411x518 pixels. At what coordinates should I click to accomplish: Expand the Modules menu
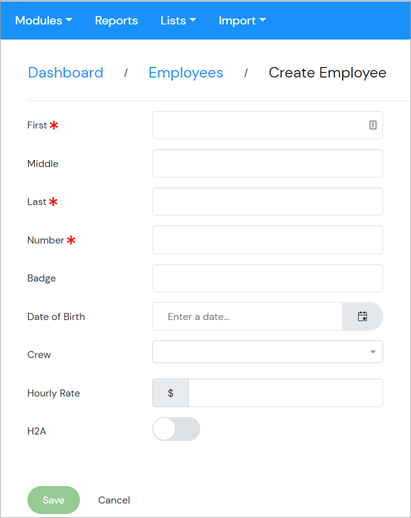pos(44,21)
